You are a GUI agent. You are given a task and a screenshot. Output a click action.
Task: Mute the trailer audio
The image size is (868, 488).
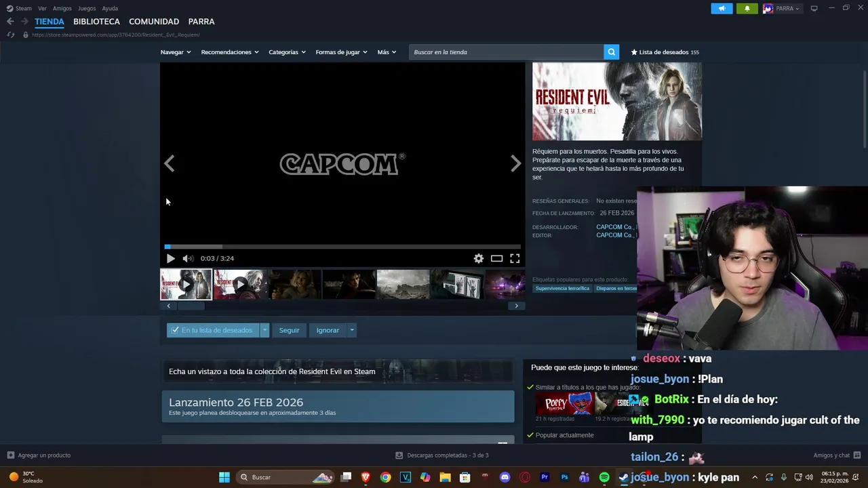[188, 258]
